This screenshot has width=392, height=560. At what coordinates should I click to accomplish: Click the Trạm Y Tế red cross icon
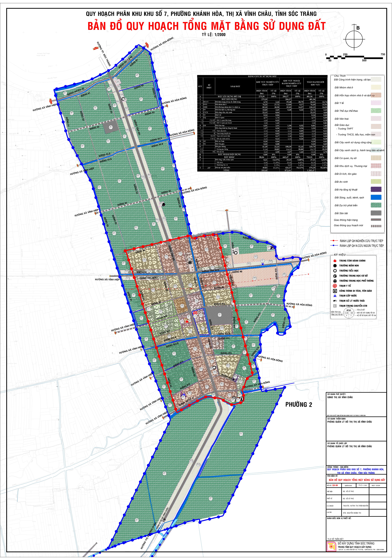click(x=335, y=286)
